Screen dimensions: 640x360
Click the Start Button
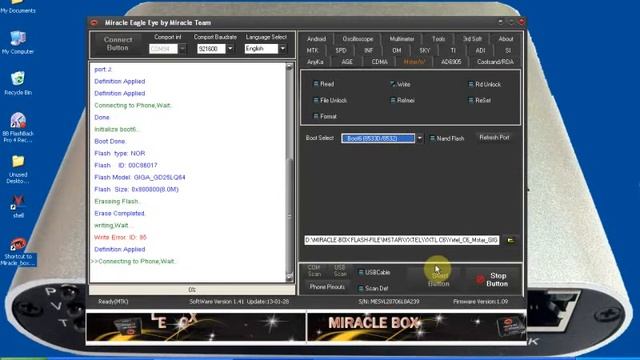point(438,280)
